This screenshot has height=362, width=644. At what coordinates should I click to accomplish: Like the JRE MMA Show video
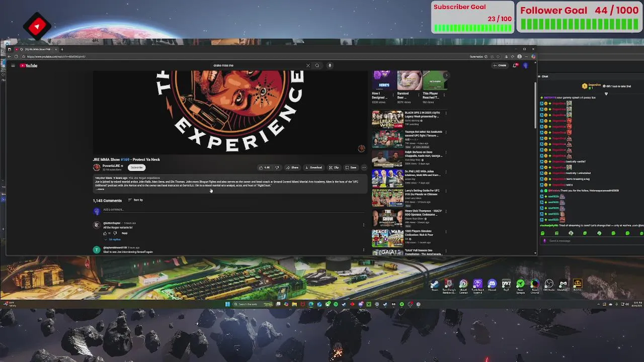click(264, 167)
